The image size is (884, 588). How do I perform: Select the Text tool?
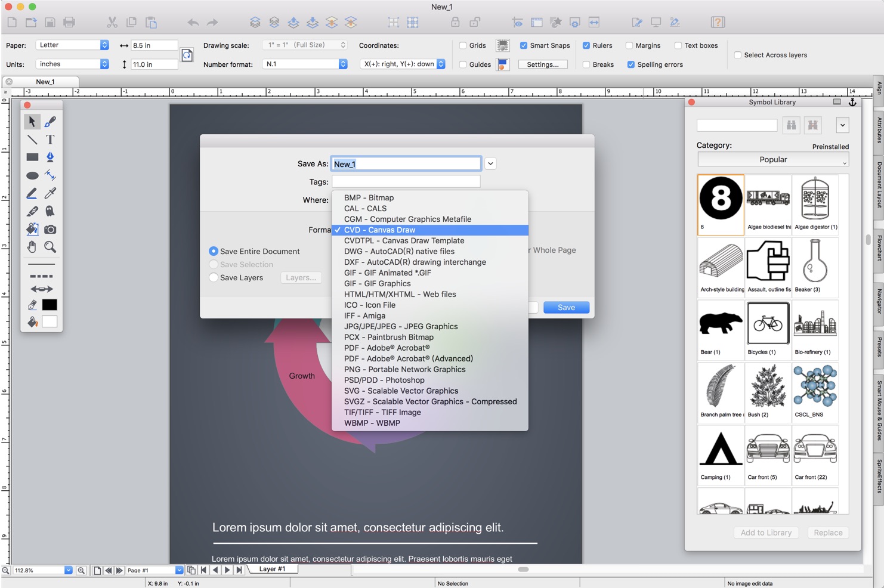click(50, 140)
